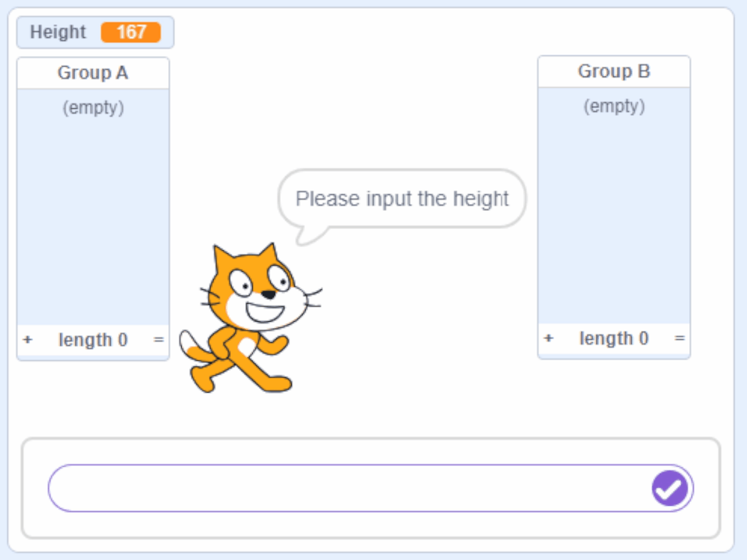The width and height of the screenshot is (747, 560).
Task: Add an item with Group A's plus
Action: [27, 340]
